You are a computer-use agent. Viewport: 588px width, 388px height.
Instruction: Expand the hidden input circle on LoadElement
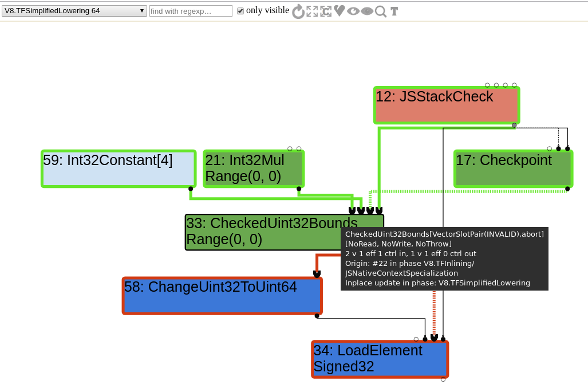[x=416, y=339]
